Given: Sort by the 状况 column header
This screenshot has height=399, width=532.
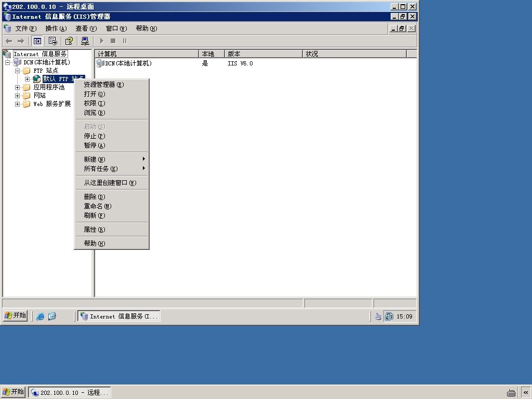Looking at the screenshot, I should (x=354, y=54).
